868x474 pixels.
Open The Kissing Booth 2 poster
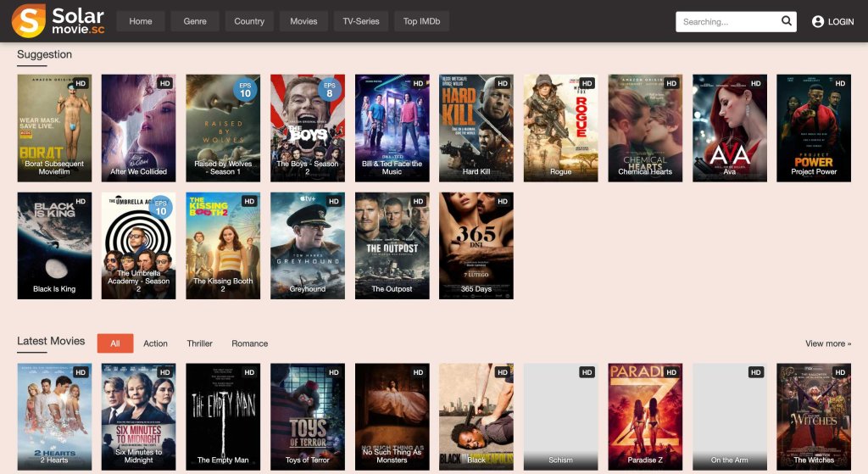pos(223,245)
